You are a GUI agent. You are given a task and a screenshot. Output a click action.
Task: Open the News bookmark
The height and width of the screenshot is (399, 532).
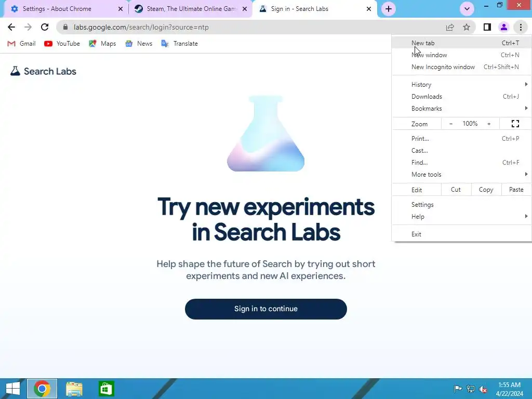(x=139, y=44)
